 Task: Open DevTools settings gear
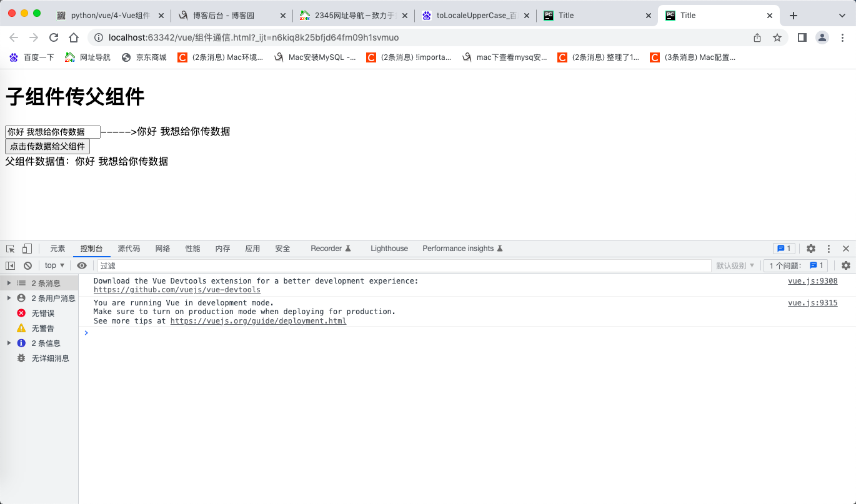(x=811, y=249)
